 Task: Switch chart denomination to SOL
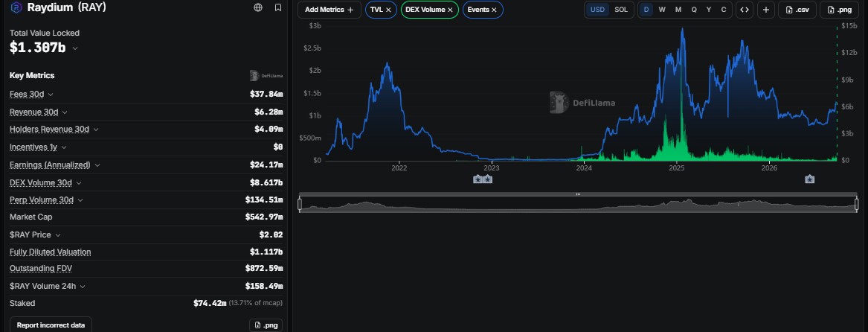point(621,10)
